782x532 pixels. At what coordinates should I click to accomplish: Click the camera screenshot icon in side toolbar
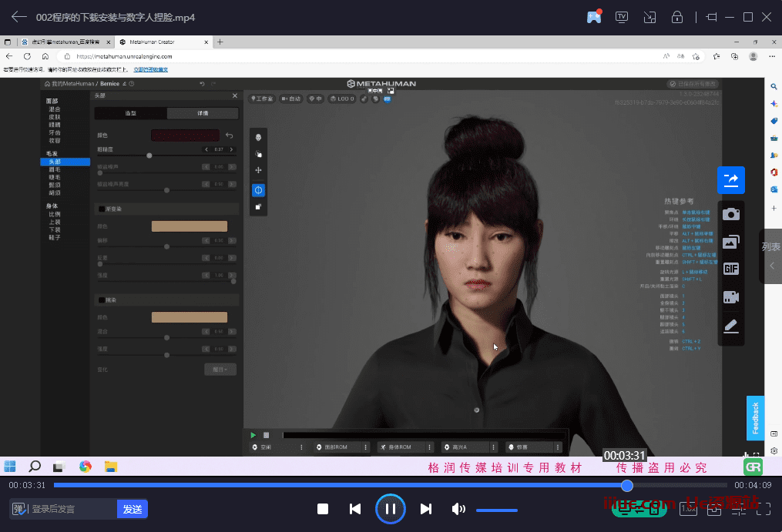pos(731,214)
